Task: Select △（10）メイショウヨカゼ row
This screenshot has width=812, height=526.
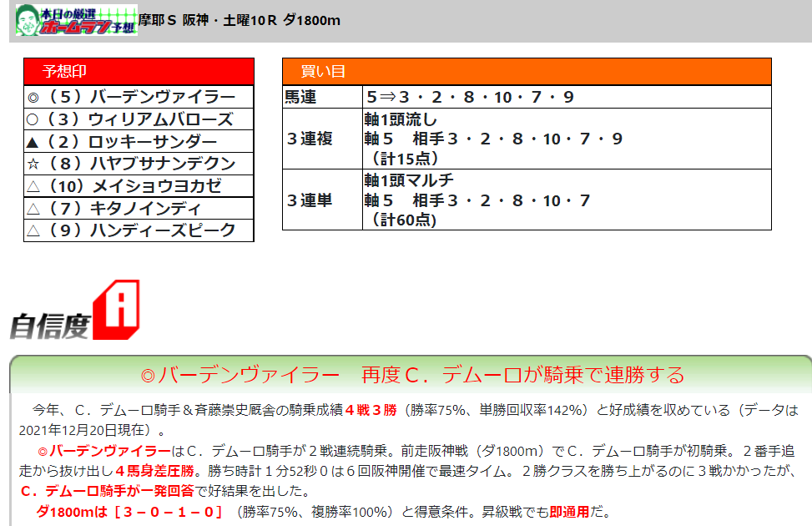Action: [x=139, y=186]
